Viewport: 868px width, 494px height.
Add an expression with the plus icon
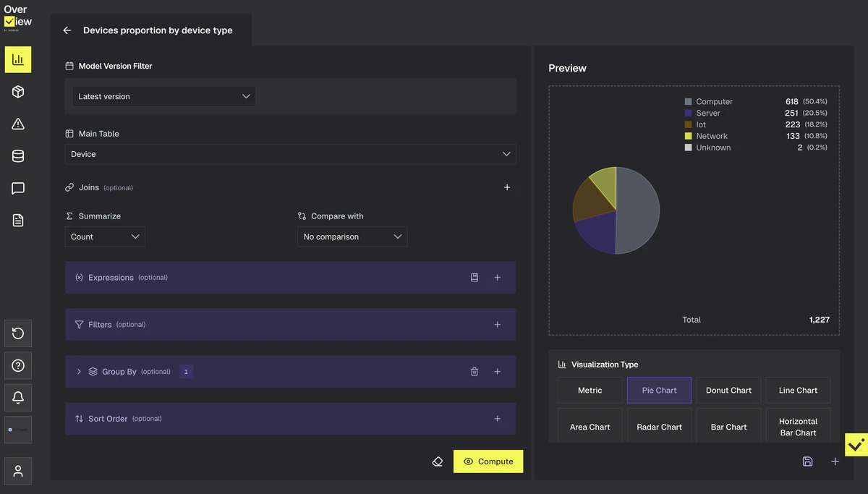pyautogui.click(x=497, y=277)
